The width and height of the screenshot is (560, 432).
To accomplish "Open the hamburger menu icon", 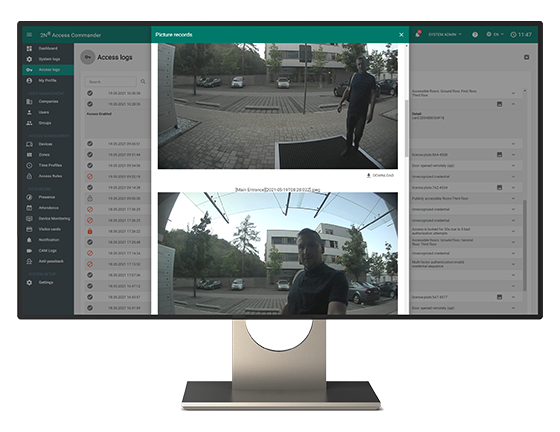I will click(x=29, y=35).
